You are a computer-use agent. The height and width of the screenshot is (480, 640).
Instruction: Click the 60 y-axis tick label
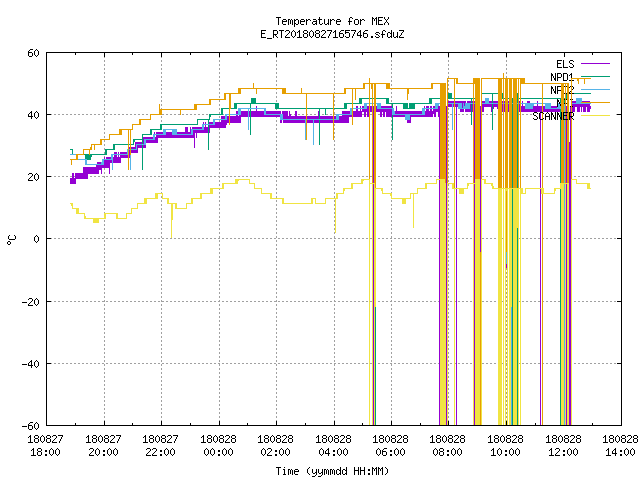tap(33, 53)
